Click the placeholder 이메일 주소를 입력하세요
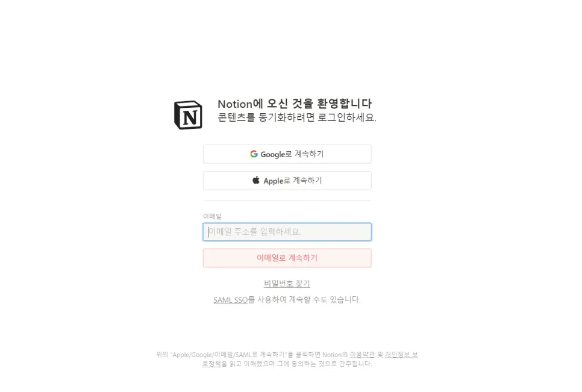Viewport: 582px width, 392px height. click(x=254, y=232)
